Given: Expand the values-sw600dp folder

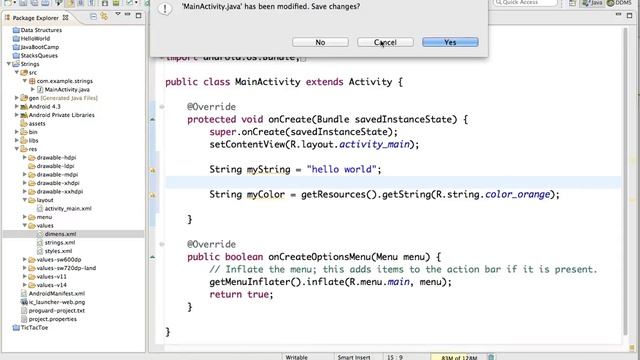Looking at the screenshot, I should 25,260.
